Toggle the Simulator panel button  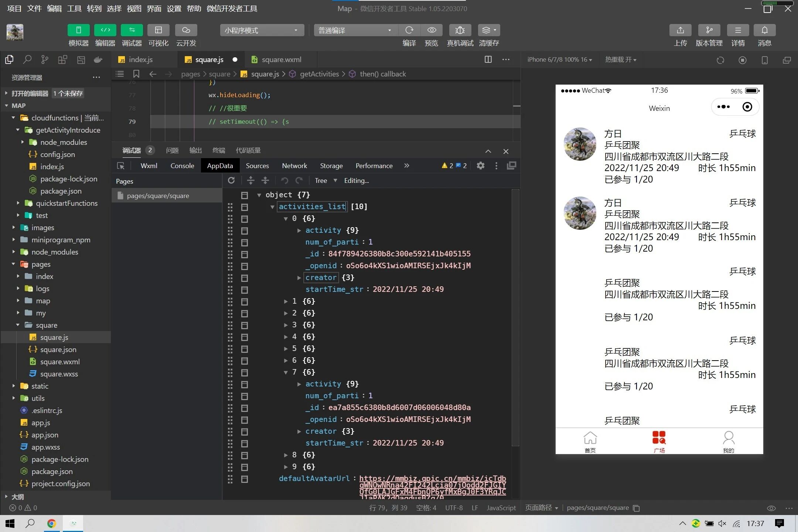click(78, 30)
